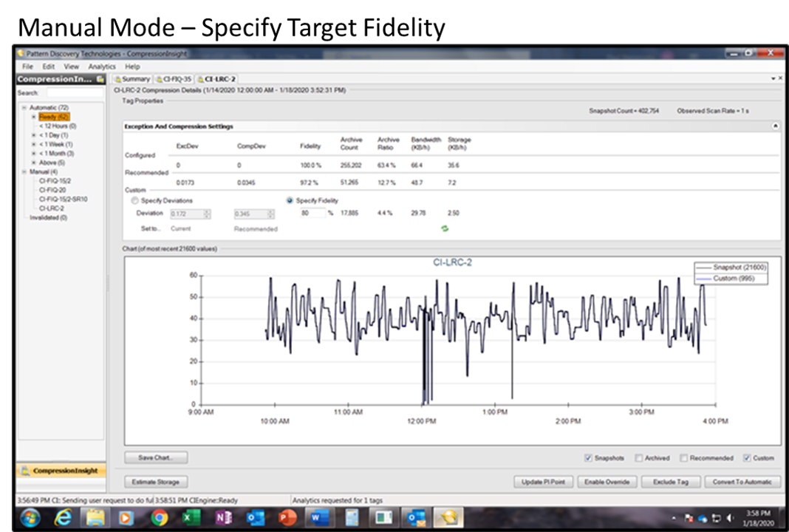Click the Exclude Tag button
The image size is (789, 532).
[x=671, y=482]
